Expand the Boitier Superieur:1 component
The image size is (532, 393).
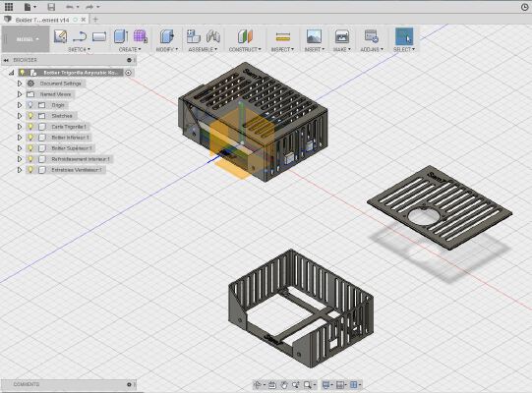point(20,148)
